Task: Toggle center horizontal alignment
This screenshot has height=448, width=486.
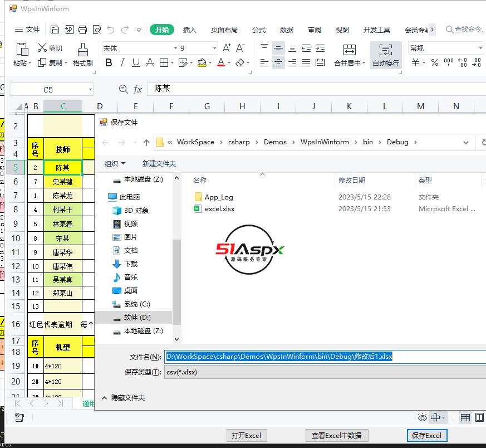Action: (278, 62)
